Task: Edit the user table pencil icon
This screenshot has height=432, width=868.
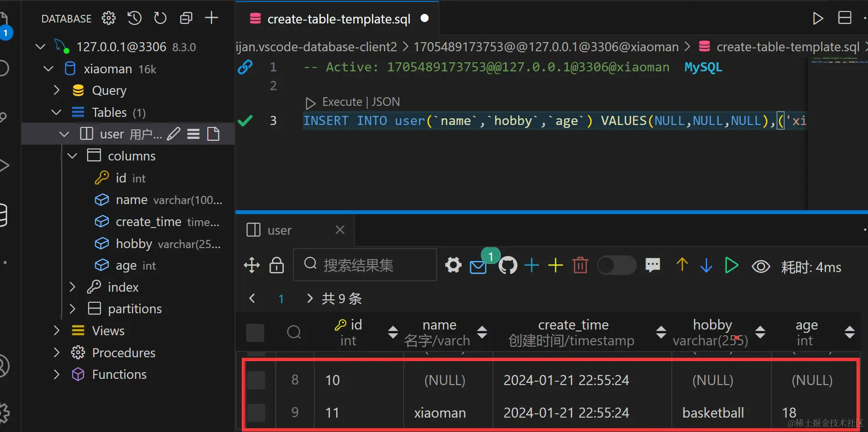Action: pos(174,134)
